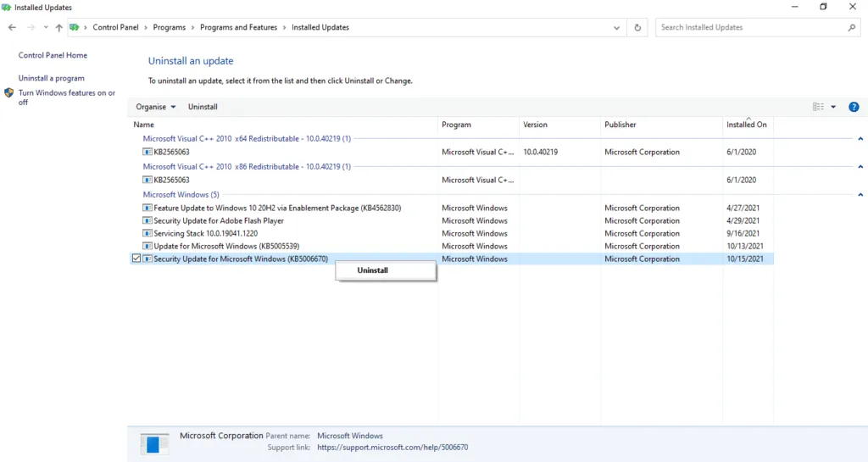Click the KB2565063 icon under x64 Redistributable

coord(147,152)
